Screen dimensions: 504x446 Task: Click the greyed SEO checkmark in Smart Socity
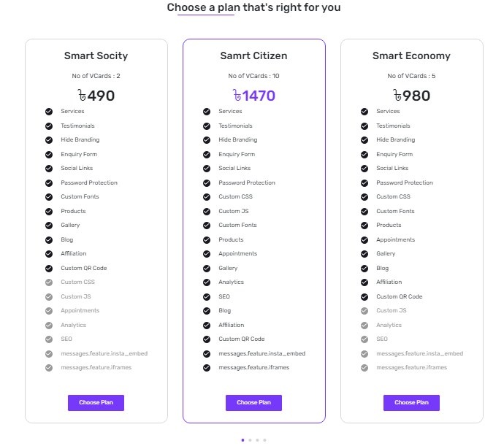click(x=49, y=339)
